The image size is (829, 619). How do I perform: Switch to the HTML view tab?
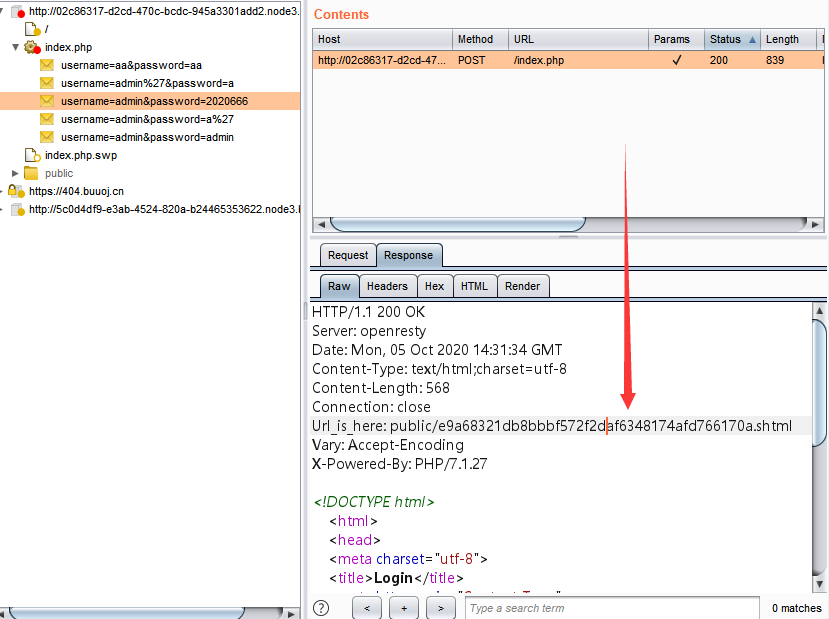474,286
